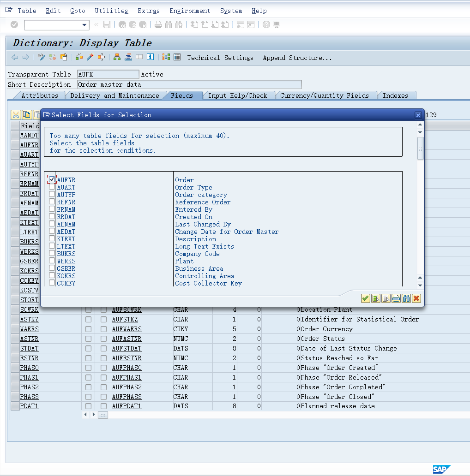Click the binoculars Find icon in dialog
Screen dimensions: 470x476
tap(406, 298)
